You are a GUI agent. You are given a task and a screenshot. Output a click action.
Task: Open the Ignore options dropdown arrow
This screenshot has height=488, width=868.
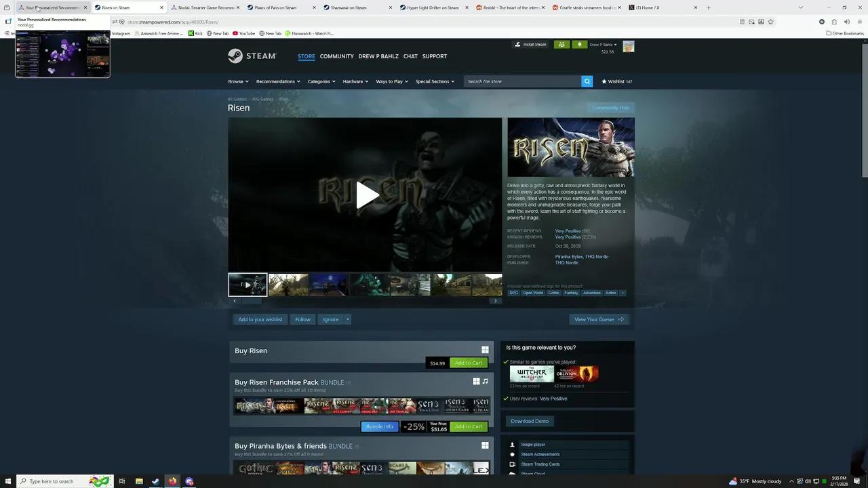(347, 319)
